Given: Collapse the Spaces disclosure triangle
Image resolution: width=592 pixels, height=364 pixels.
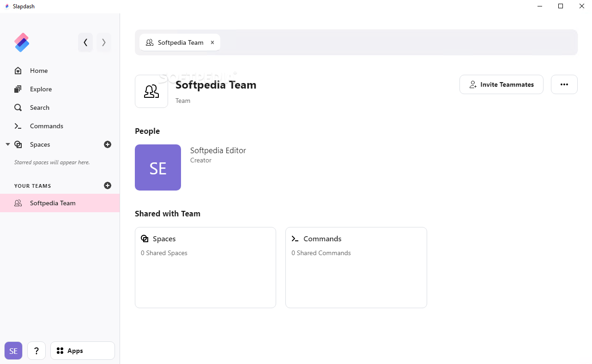Looking at the screenshot, I should [x=7, y=144].
